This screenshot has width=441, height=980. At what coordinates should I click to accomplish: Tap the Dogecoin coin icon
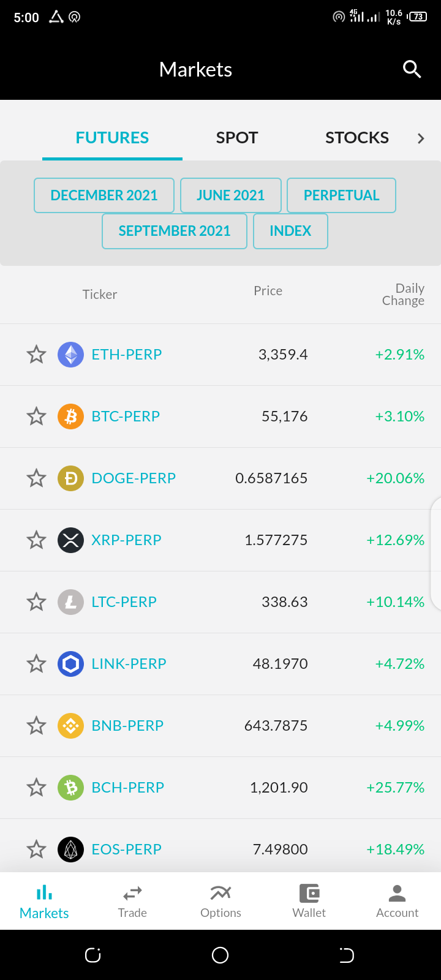70,478
